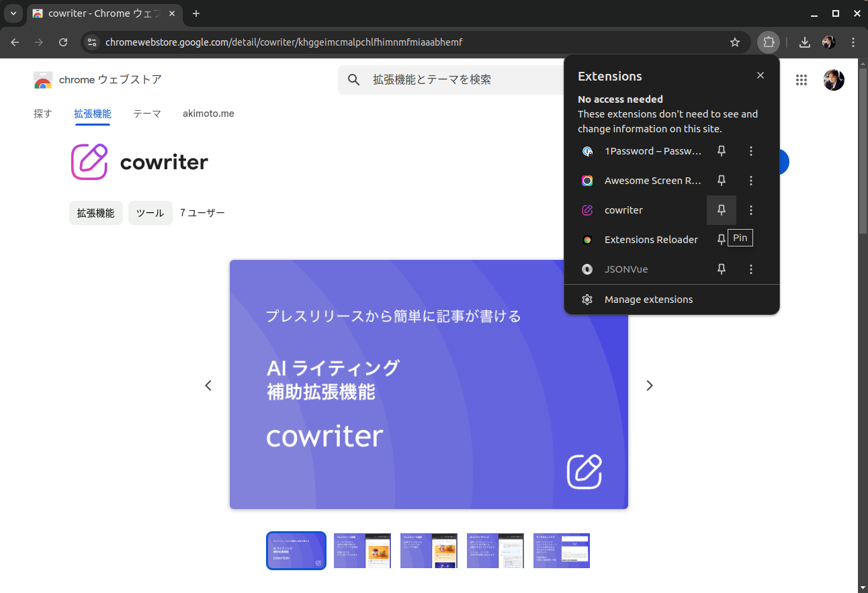The image size is (868, 593).
Task: Click the search magnifier icon
Action: coord(354,80)
